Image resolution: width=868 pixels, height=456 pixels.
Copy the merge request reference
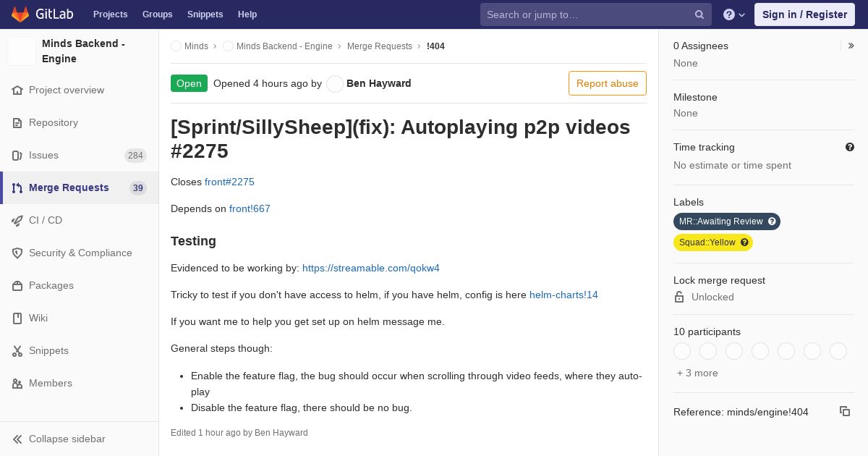pos(845,411)
